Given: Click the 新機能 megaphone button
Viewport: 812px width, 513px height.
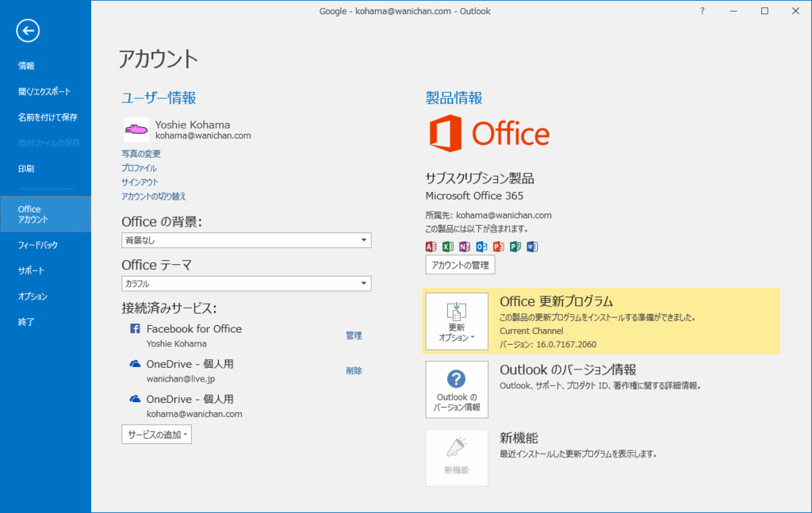Looking at the screenshot, I should 457,458.
